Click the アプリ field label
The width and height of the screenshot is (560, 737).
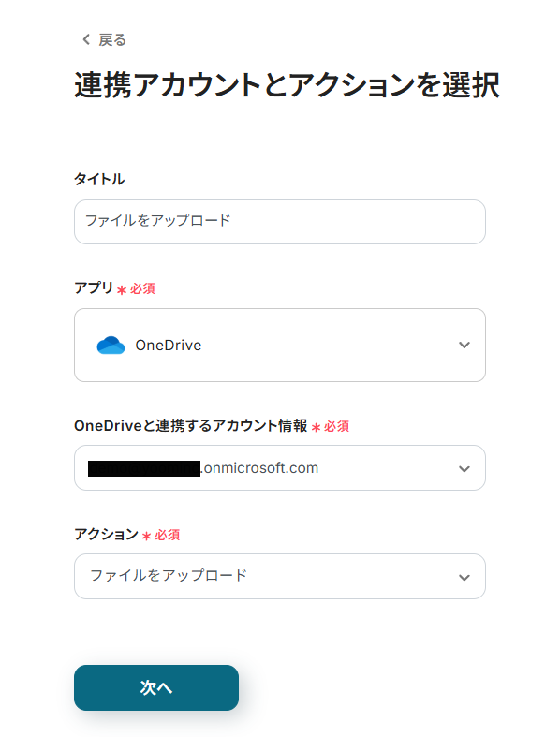click(x=94, y=287)
